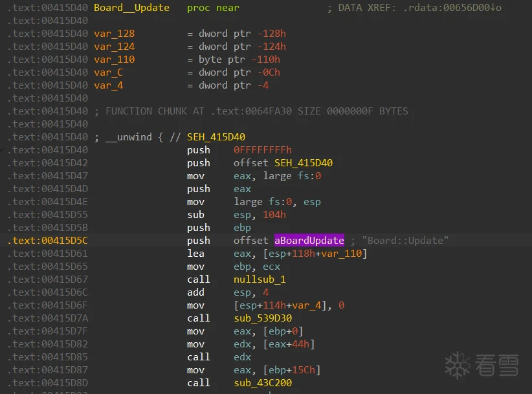Select the edx operand in call edx
This screenshot has width=532, height=394.
coord(242,357)
